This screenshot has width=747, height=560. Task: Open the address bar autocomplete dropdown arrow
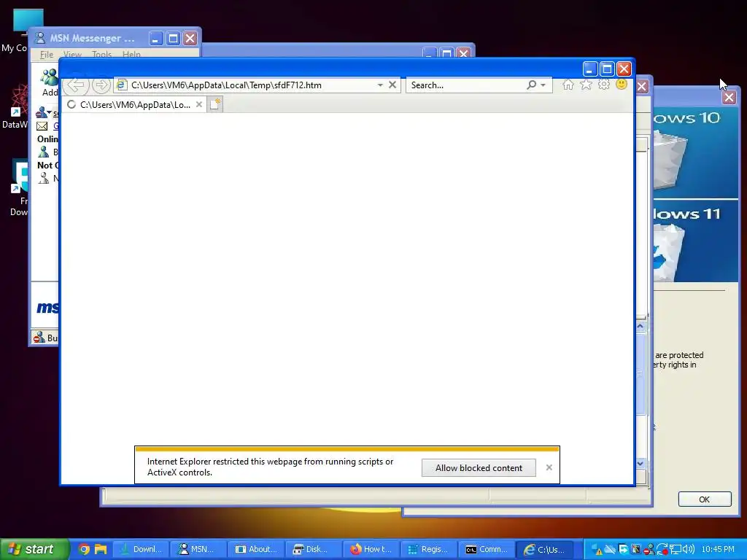[x=380, y=85]
